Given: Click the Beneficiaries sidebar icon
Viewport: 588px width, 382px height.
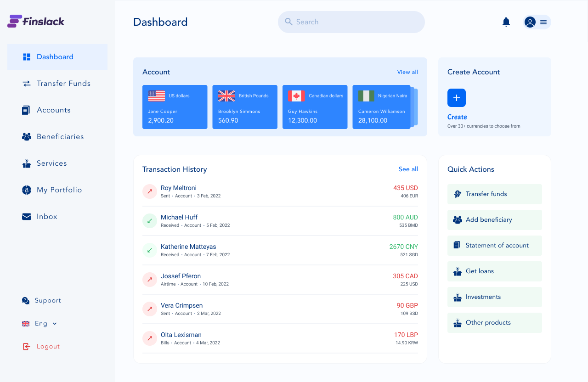Looking at the screenshot, I should [x=26, y=136].
